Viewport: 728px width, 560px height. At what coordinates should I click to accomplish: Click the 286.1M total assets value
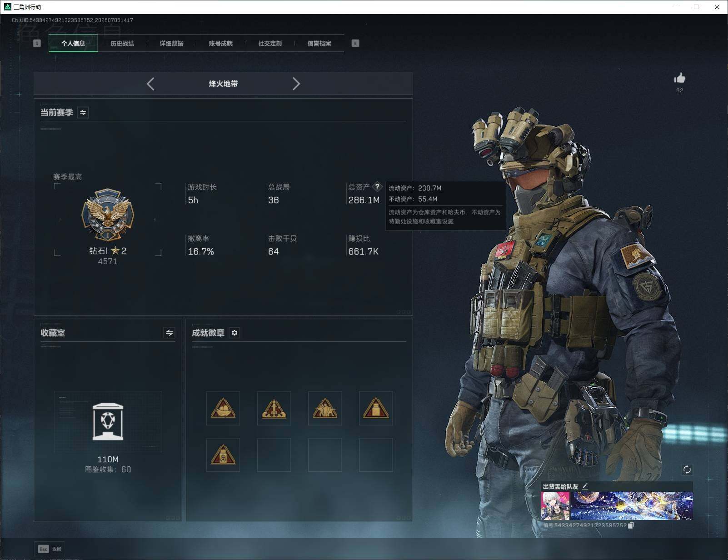click(x=364, y=200)
